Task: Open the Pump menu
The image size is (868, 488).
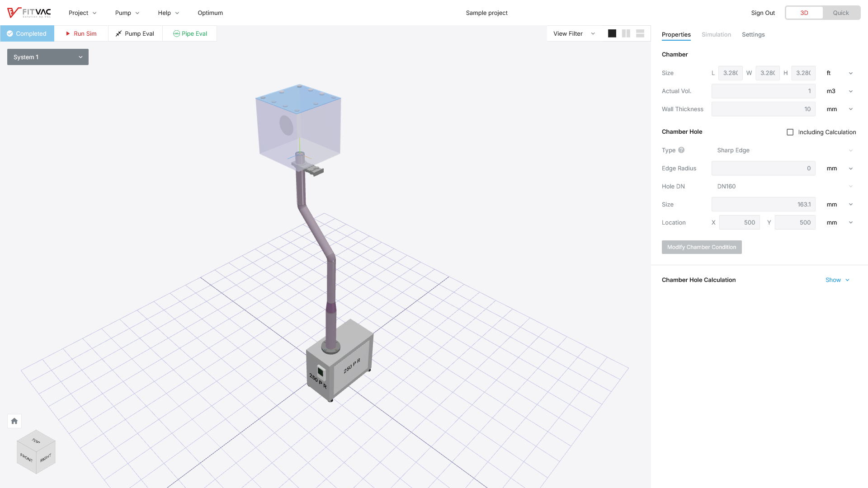Action: (127, 13)
